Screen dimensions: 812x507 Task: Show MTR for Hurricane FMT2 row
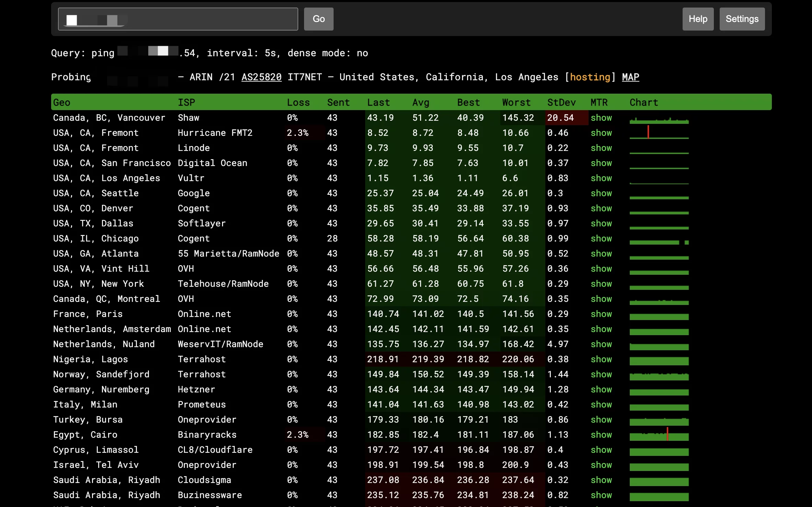click(601, 133)
